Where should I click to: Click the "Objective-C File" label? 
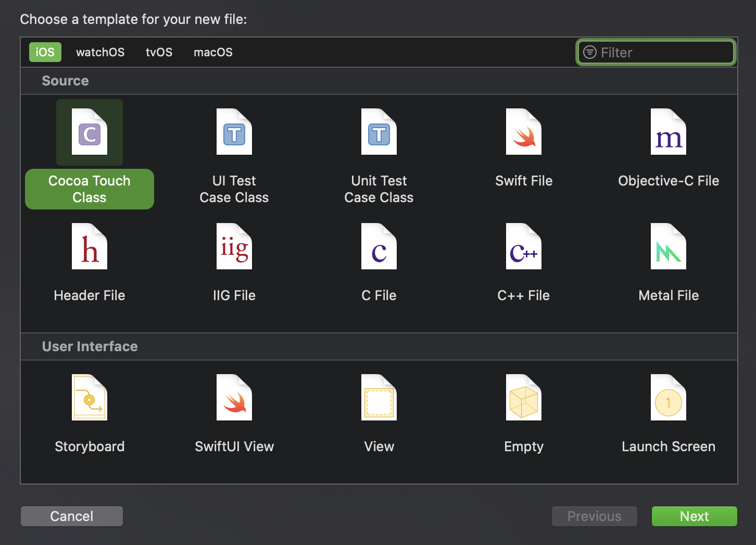[669, 181]
